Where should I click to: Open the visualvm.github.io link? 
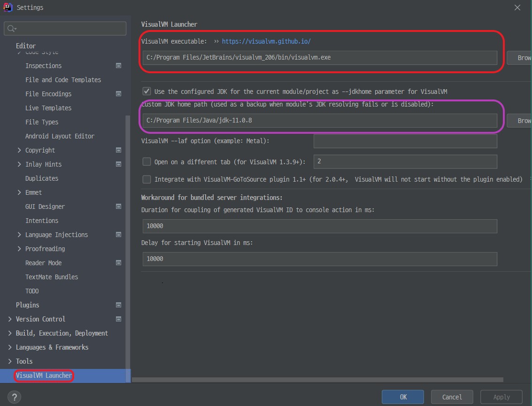tap(266, 41)
